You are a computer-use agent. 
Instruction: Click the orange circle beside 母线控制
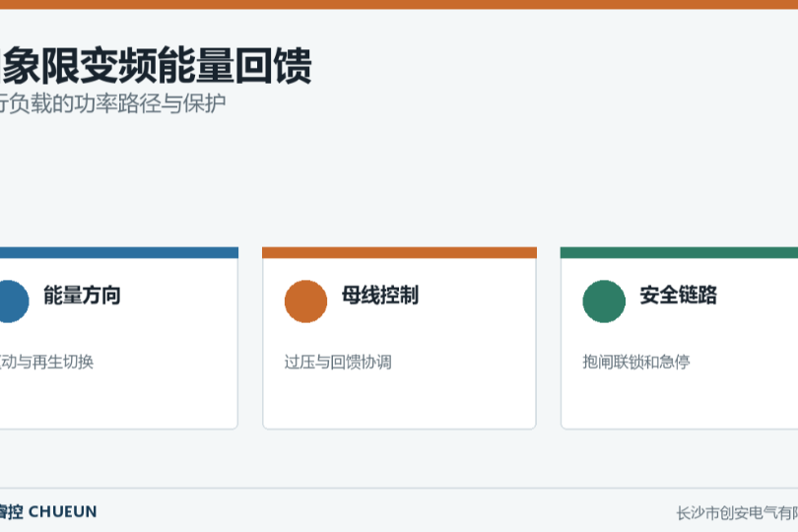(305, 301)
